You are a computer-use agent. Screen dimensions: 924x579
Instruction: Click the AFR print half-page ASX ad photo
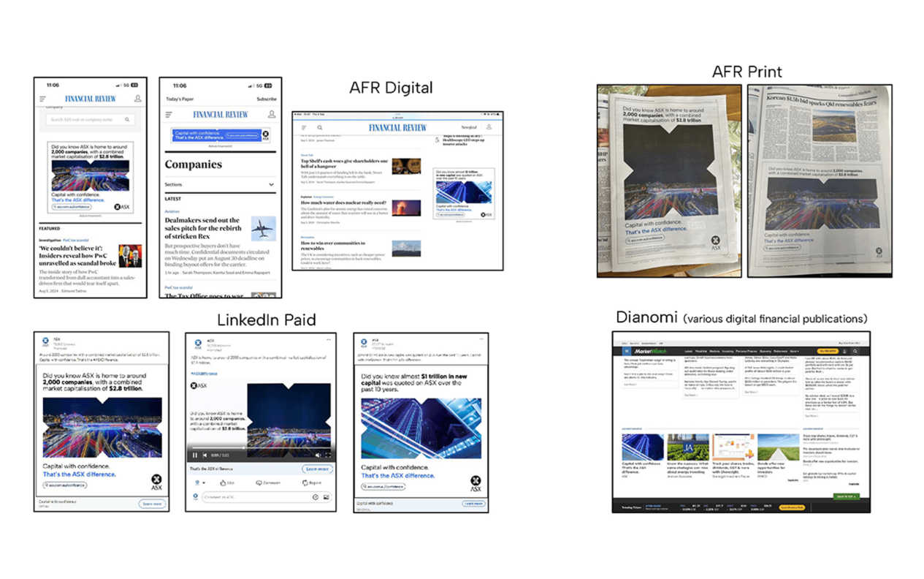(x=819, y=181)
